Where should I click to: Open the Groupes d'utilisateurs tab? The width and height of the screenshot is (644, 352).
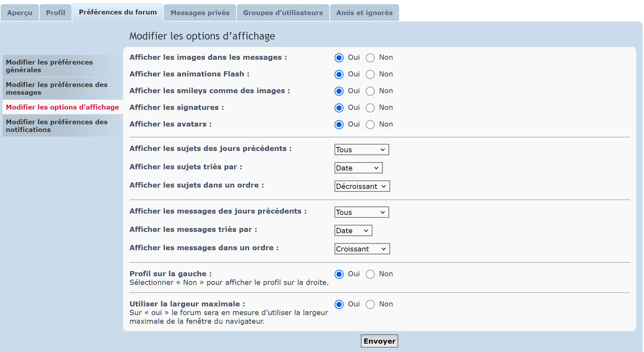(283, 13)
